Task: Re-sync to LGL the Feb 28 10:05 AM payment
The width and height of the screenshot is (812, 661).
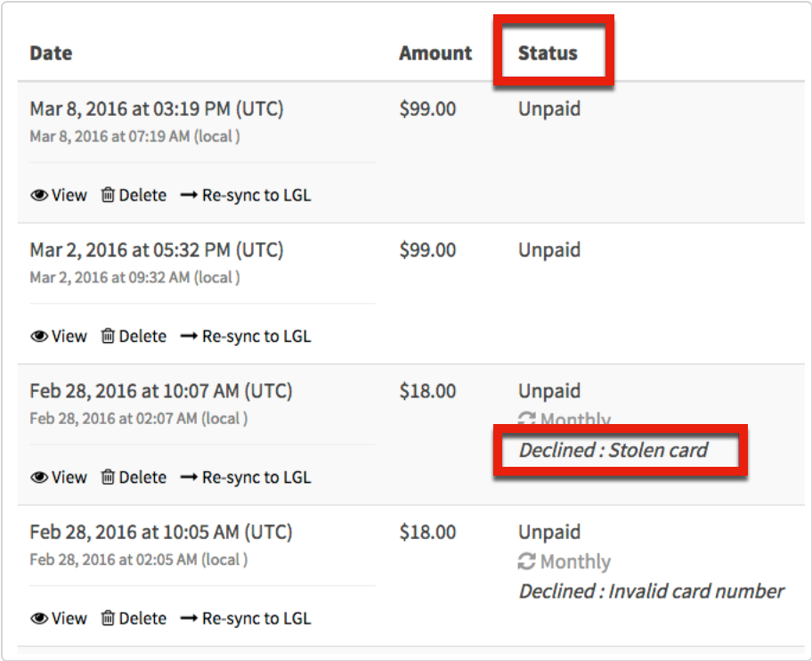Action: click(246, 618)
